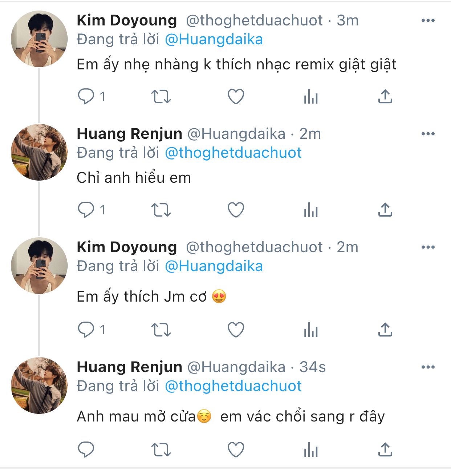451x476 pixels.
Task: Heart the 'Em ấy thích Jm cơ' tweet
Action: [x=236, y=330]
